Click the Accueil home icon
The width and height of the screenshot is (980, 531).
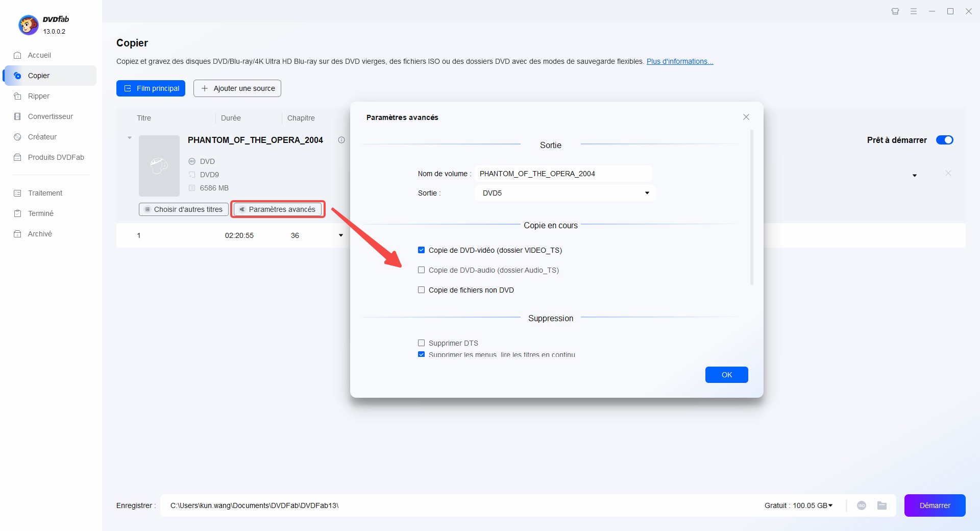pos(17,55)
